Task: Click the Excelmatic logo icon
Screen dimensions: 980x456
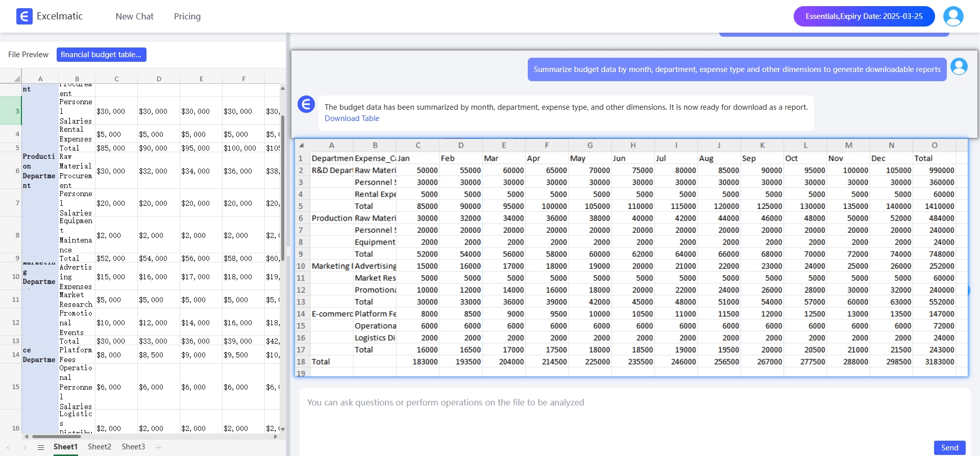Action: (24, 16)
